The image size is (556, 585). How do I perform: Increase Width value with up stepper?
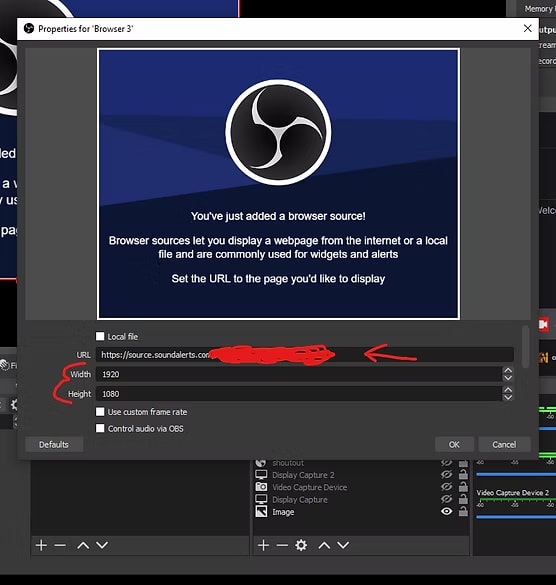coord(507,370)
